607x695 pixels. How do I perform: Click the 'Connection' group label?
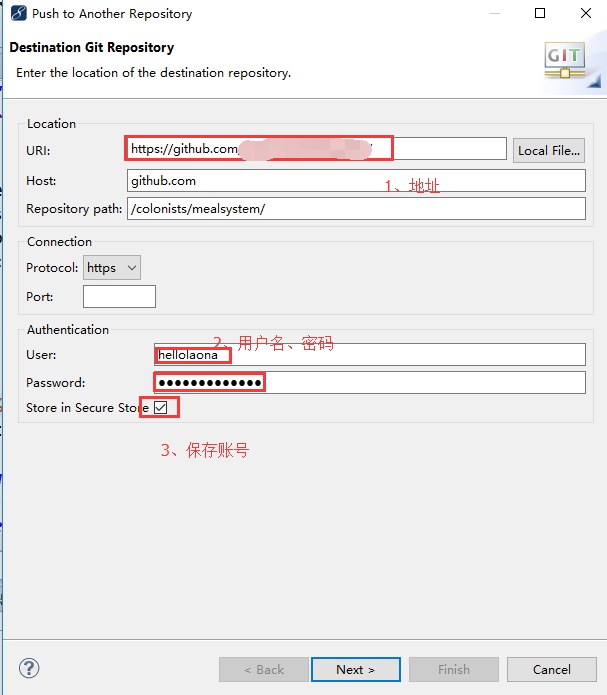click(59, 242)
